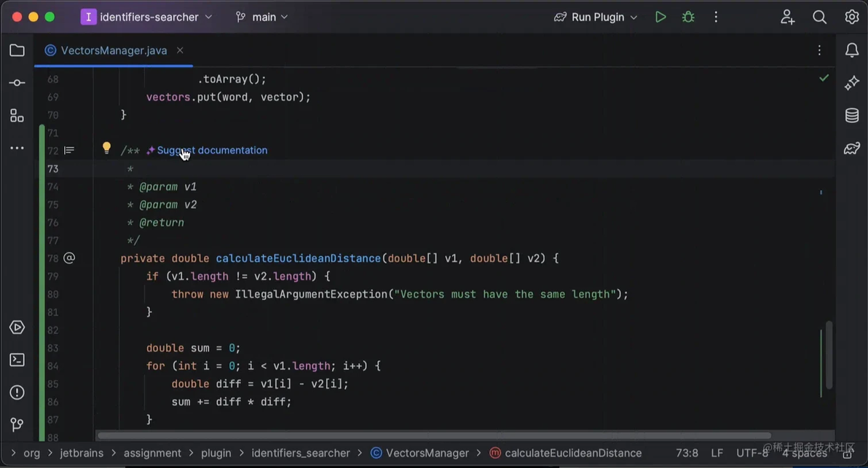Open the AI Assistant panel

pos(852,83)
